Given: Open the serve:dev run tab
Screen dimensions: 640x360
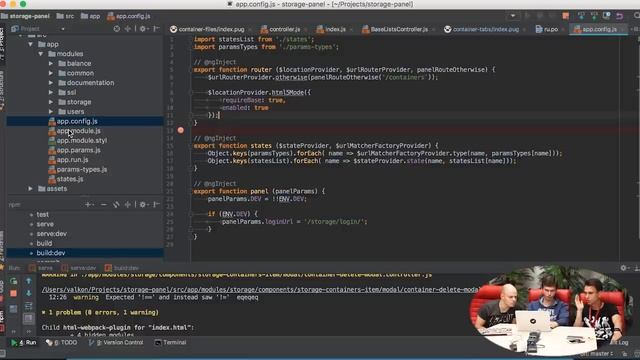Looking at the screenshot, I should pyautogui.click(x=78, y=268).
